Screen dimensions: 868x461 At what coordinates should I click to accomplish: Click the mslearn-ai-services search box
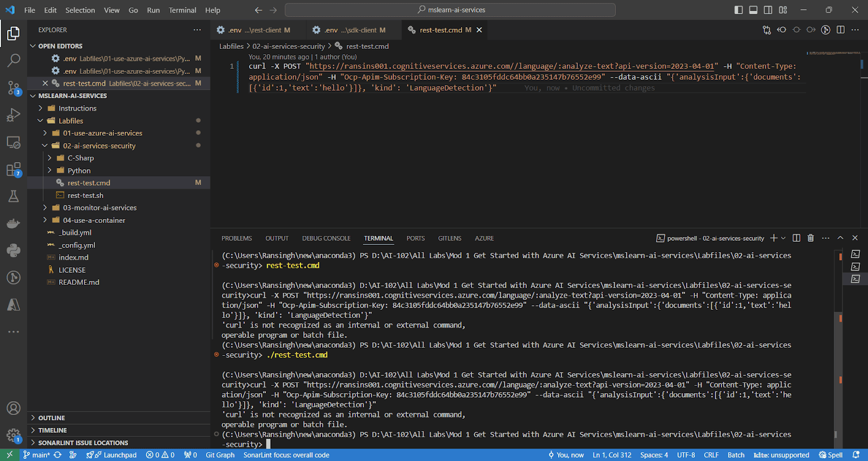tap(450, 10)
